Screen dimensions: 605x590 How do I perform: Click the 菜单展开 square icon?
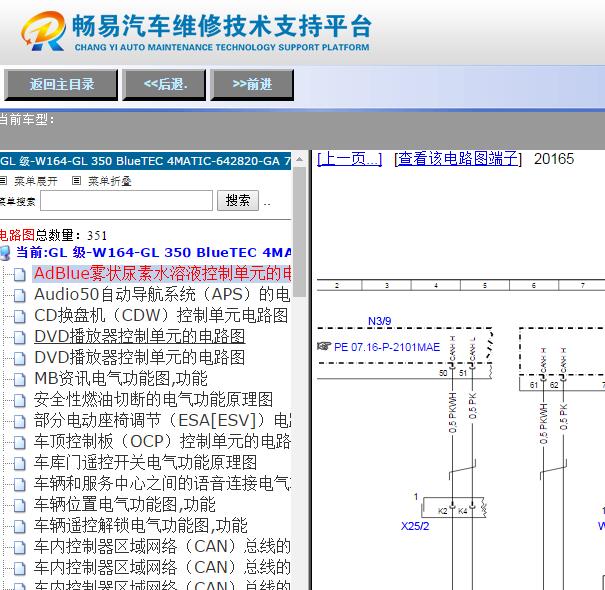tap(3, 180)
